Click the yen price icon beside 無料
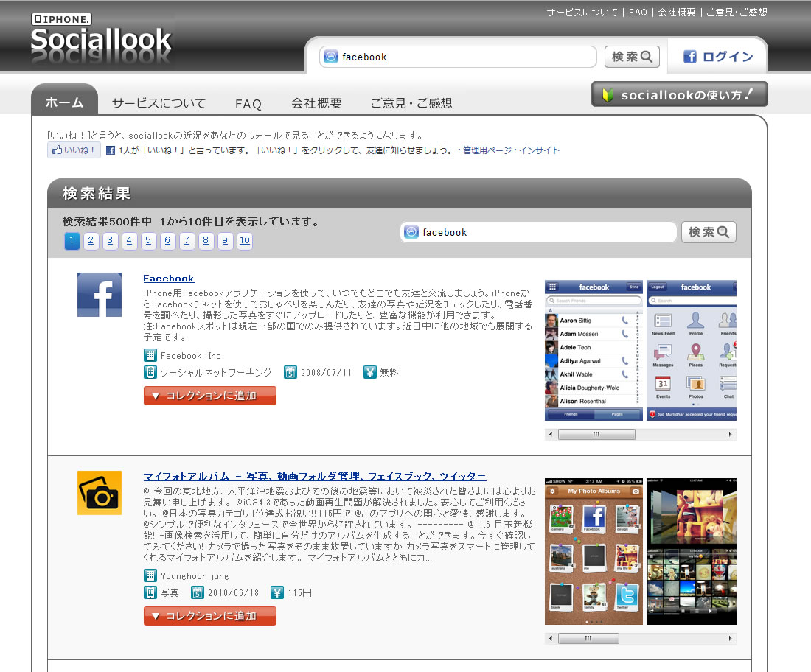This screenshot has height=672, width=811. point(370,372)
